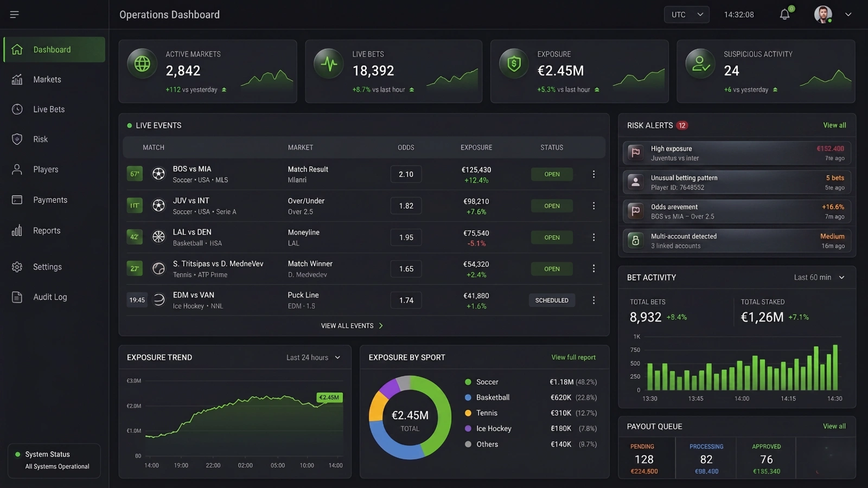Click the JUV vs INT soccer ball icon
Viewport: 868px width, 488px height.
click(x=158, y=206)
